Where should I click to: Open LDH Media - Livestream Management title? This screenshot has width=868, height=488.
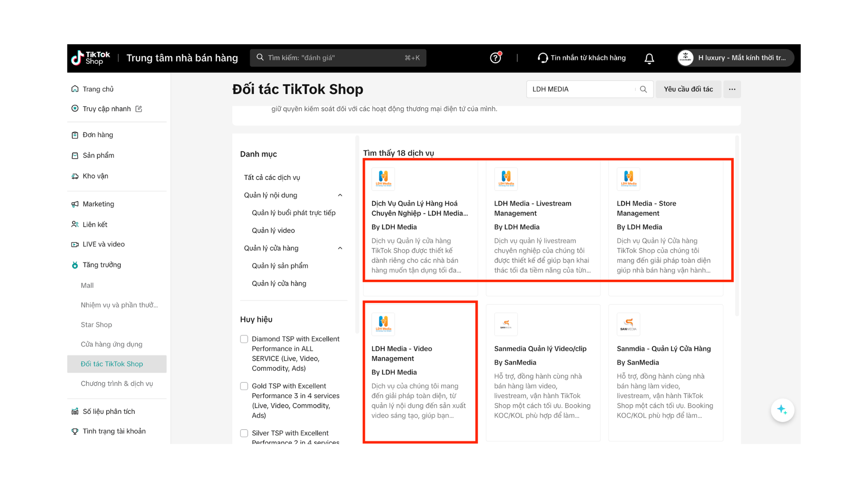click(x=533, y=208)
